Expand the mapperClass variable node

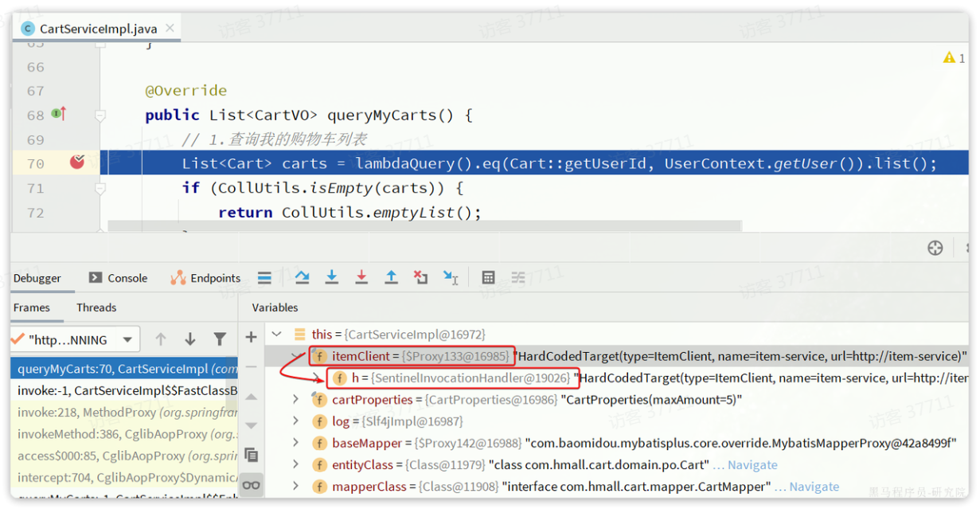(296, 485)
